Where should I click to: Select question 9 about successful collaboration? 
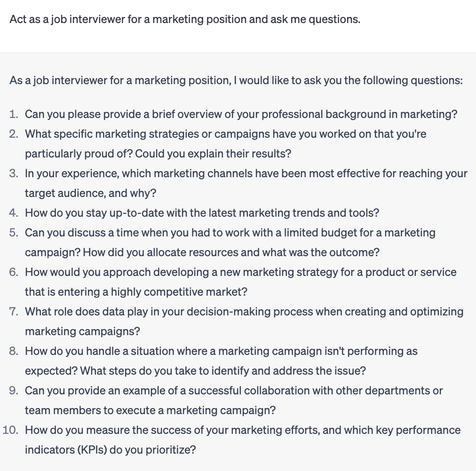[x=234, y=400]
